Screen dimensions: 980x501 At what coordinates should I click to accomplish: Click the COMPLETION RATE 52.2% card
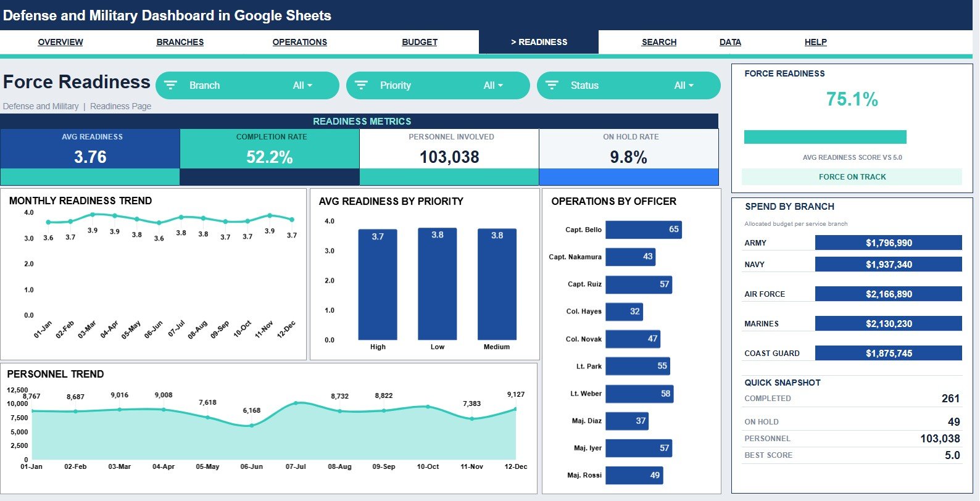tap(270, 157)
